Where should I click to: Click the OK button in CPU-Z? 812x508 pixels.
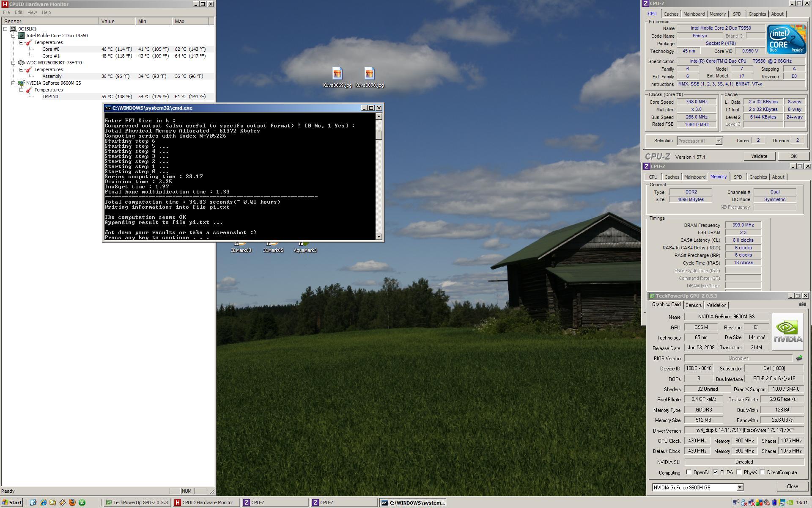[x=793, y=156]
